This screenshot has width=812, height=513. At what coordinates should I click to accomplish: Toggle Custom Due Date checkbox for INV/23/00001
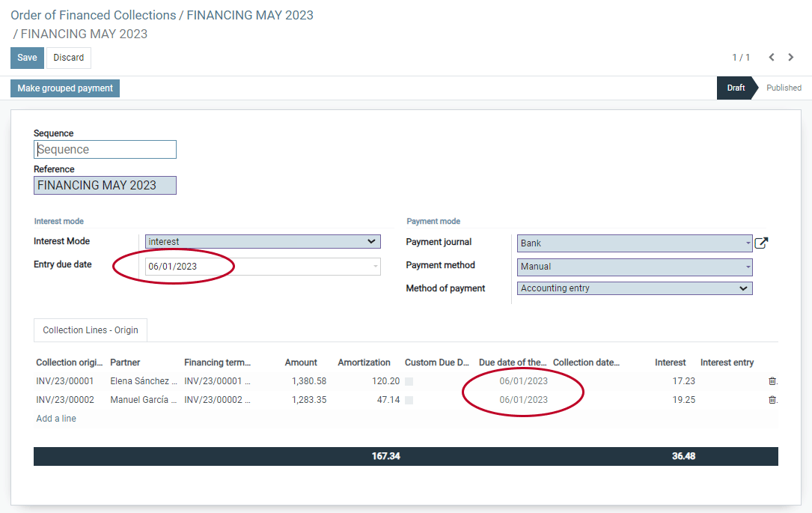tap(409, 381)
